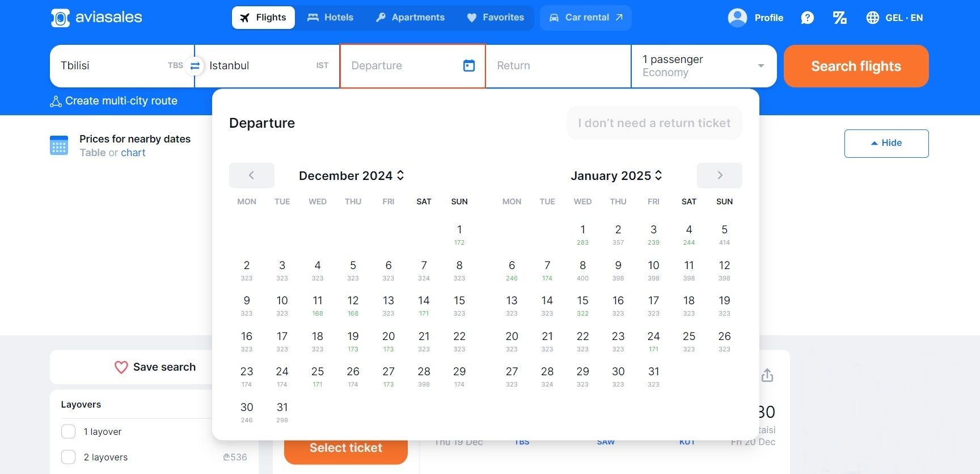Go to the next month in calendar
Screen dimensions: 980x474
pos(719,175)
